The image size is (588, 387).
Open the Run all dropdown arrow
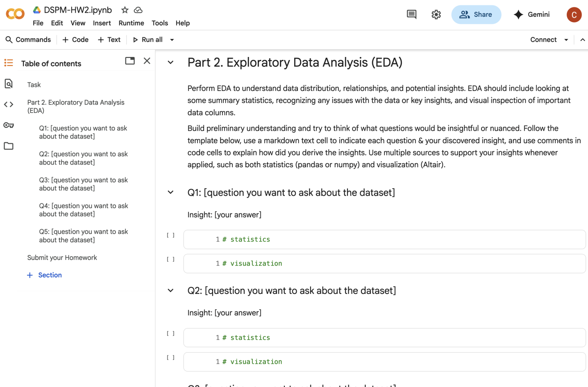pyautogui.click(x=172, y=40)
